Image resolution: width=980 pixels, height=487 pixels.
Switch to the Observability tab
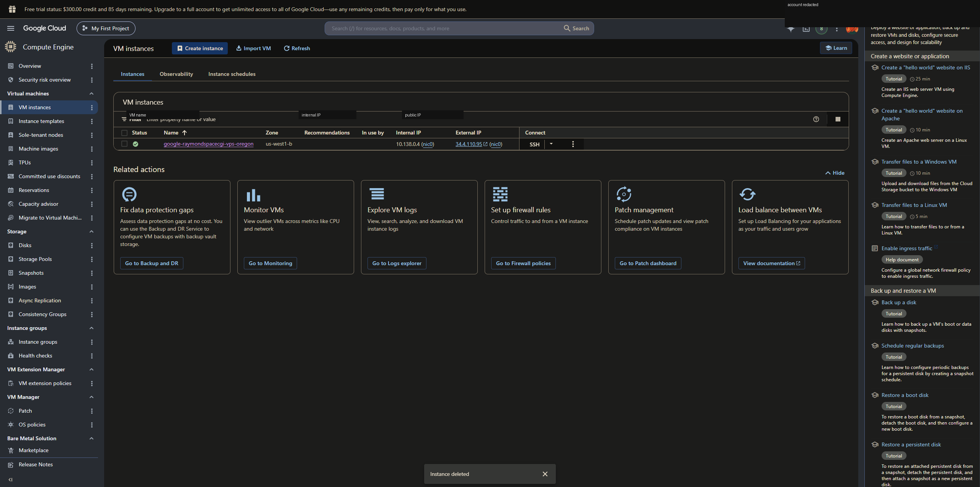[x=176, y=74]
